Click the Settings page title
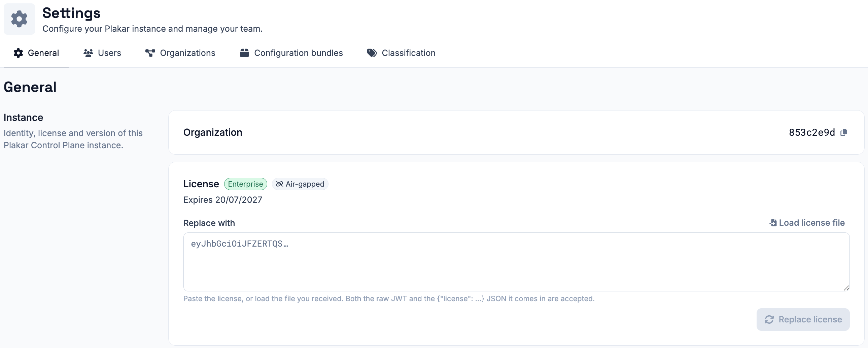The width and height of the screenshot is (868, 348). coord(71,13)
